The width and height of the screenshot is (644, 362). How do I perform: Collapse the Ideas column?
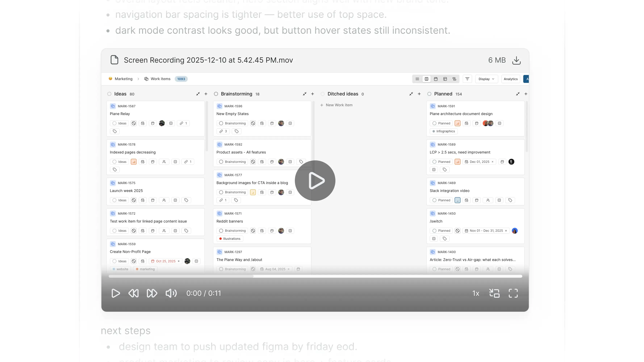pyautogui.click(x=198, y=94)
